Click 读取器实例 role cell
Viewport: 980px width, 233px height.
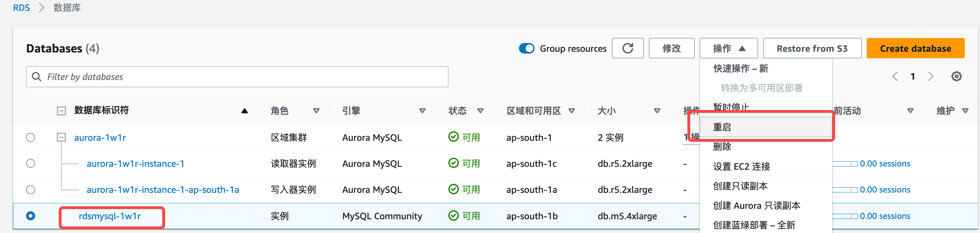pos(293,164)
